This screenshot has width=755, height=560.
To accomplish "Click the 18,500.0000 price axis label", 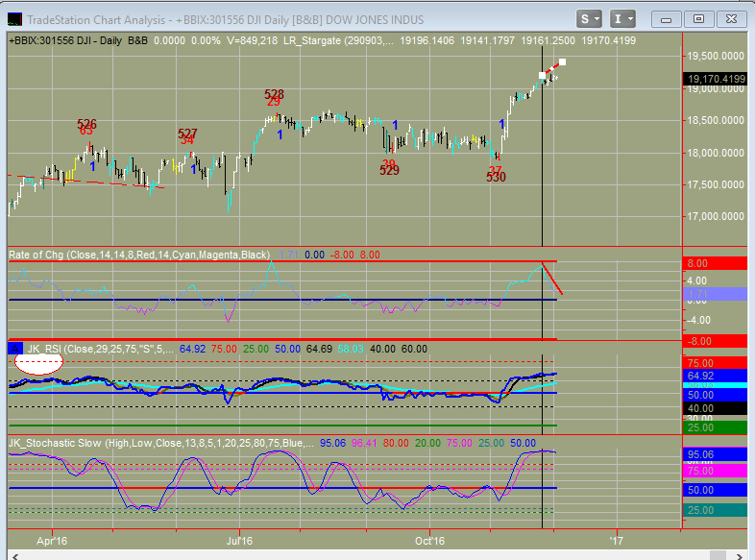I will pyautogui.click(x=715, y=120).
